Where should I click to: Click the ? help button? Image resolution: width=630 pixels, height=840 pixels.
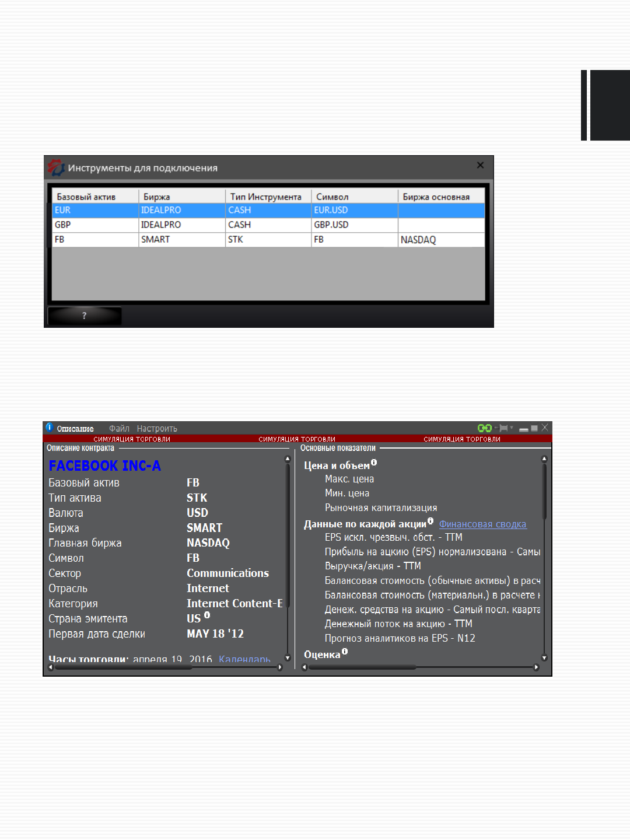pyautogui.click(x=85, y=316)
